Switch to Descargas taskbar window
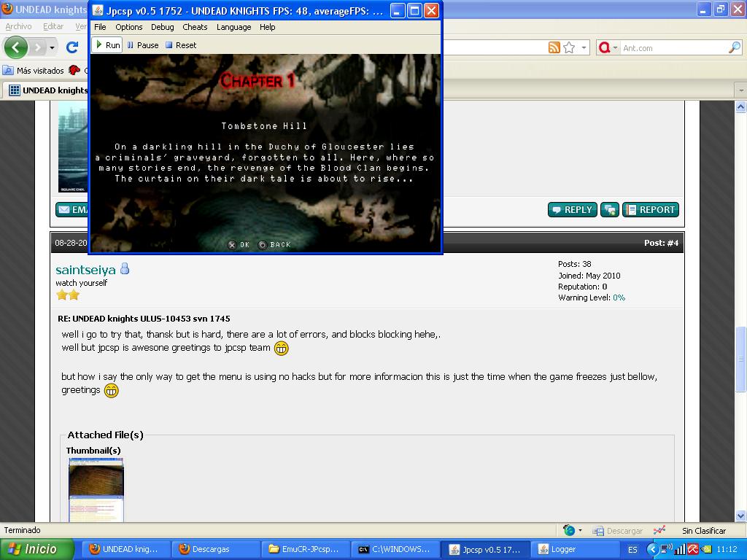 [x=216, y=549]
